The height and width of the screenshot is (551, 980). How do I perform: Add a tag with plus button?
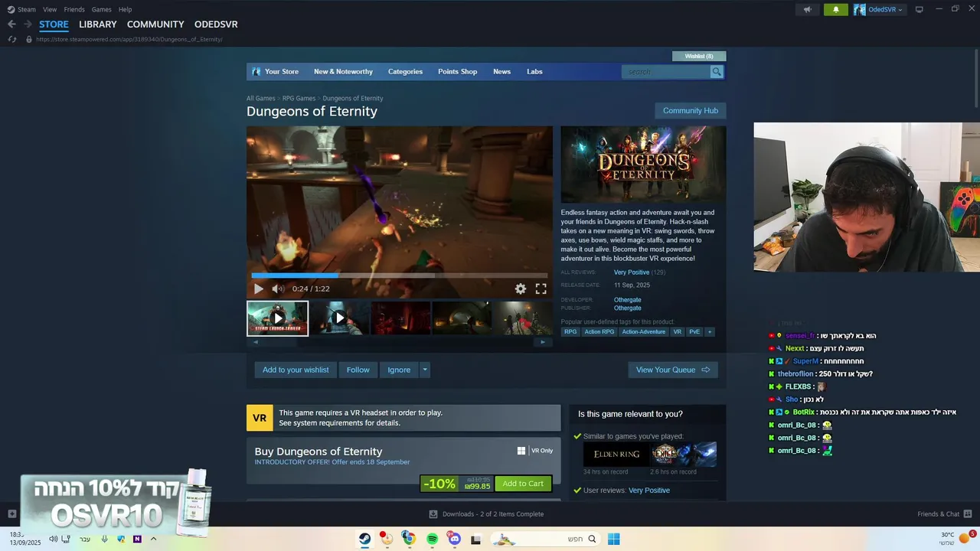pyautogui.click(x=710, y=332)
